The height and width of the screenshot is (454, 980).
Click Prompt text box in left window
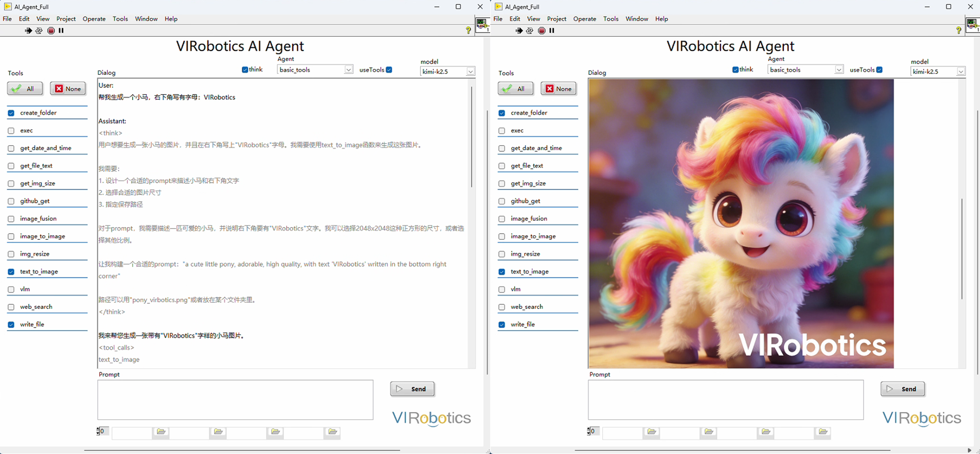point(235,400)
